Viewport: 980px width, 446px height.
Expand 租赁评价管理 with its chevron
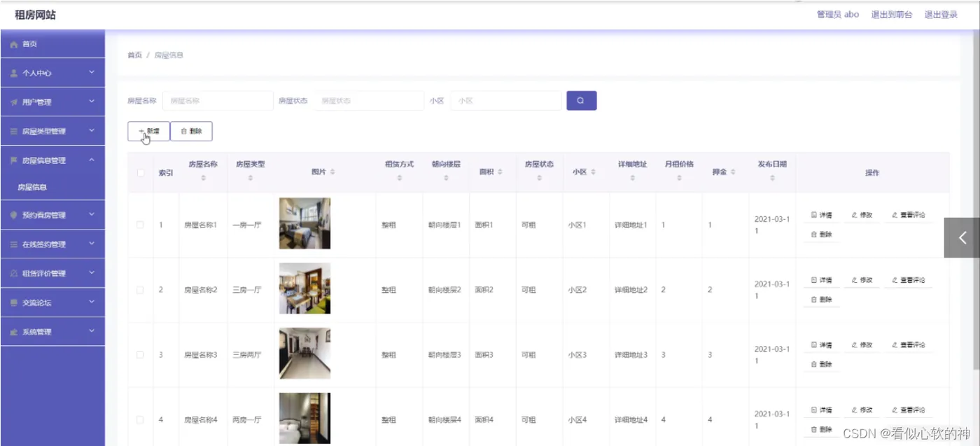pyautogui.click(x=92, y=273)
